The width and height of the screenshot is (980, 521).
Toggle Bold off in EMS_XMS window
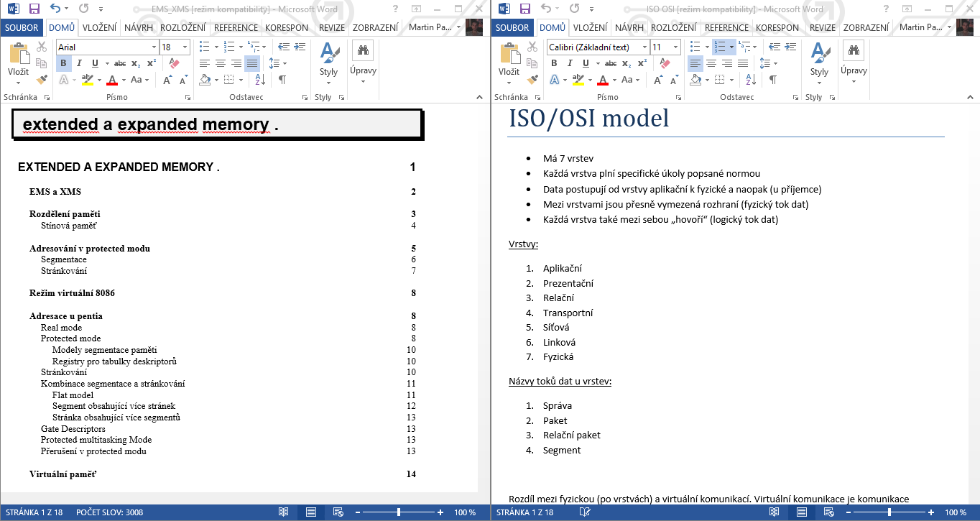coord(63,63)
